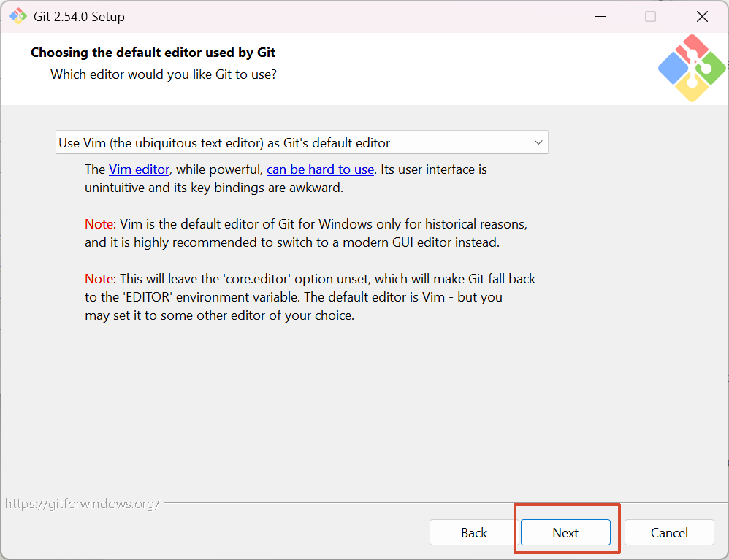Click the 'Which editor would you like' subtitle
729x560 pixels.
[164, 74]
